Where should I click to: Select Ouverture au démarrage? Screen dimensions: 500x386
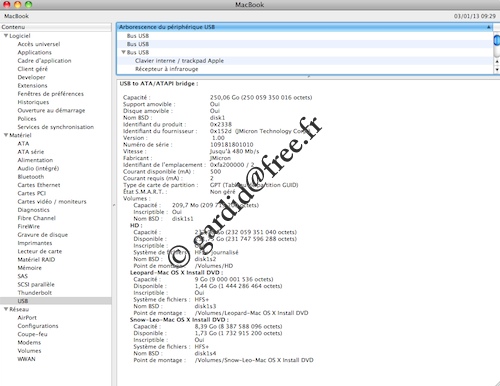(51, 110)
